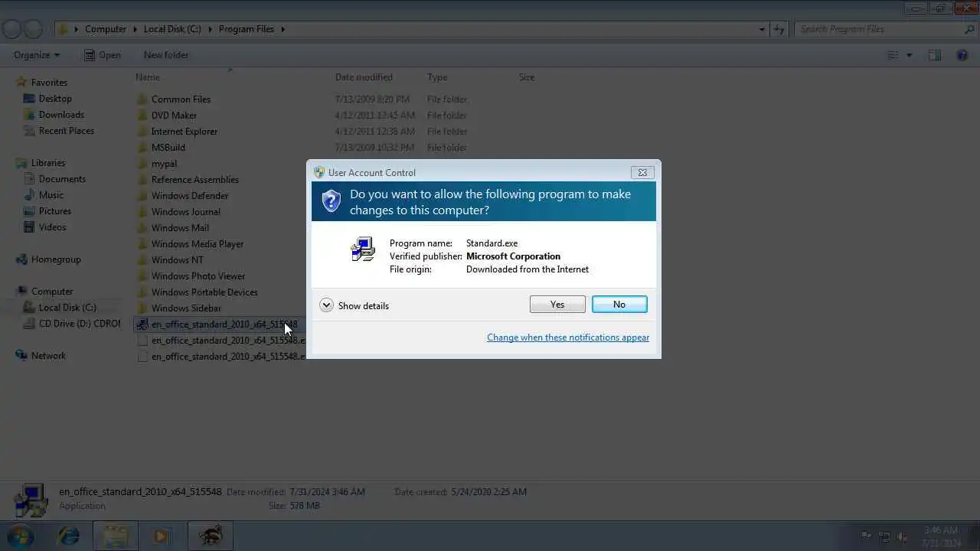The height and width of the screenshot is (551, 980).
Task: Click the UAC shield icon in dialog header
Action: click(331, 201)
